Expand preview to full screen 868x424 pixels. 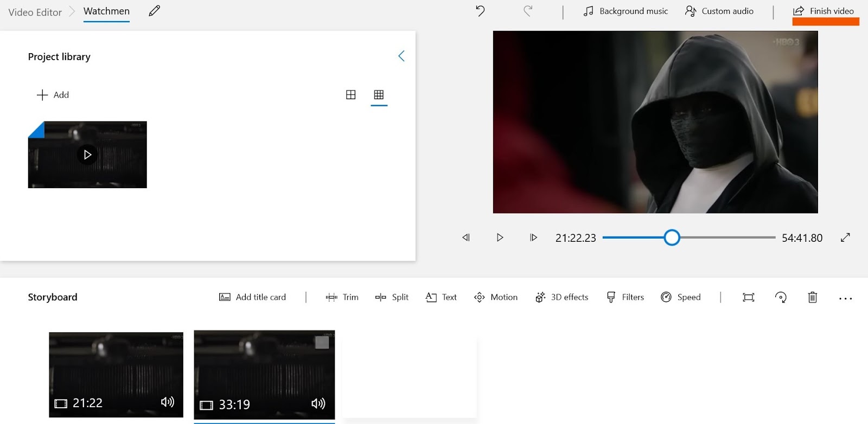point(845,237)
